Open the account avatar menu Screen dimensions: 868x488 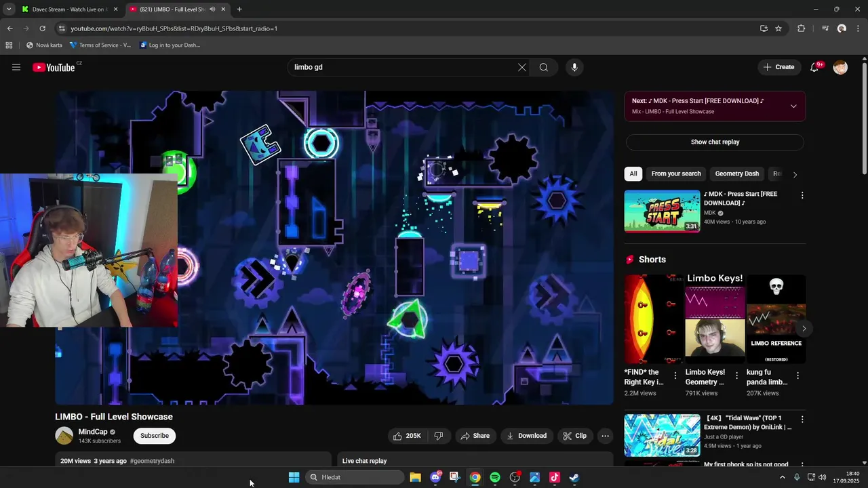click(x=840, y=67)
